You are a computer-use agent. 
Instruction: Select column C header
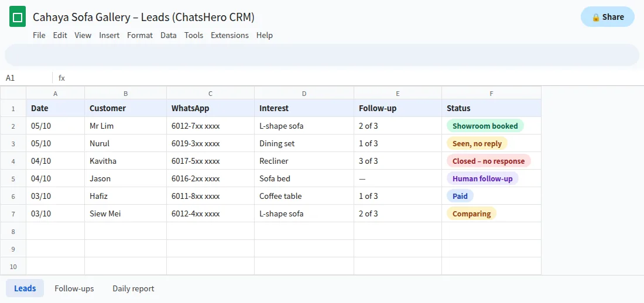click(210, 93)
